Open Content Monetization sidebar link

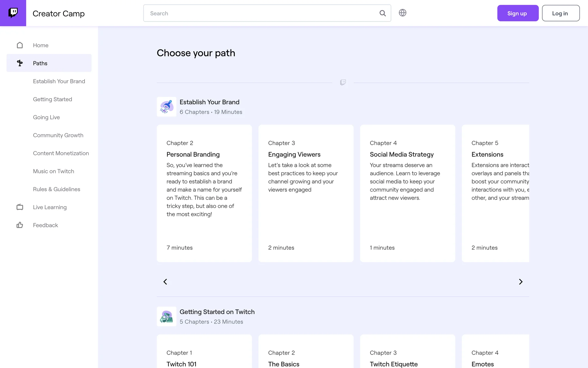(x=61, y=153)
